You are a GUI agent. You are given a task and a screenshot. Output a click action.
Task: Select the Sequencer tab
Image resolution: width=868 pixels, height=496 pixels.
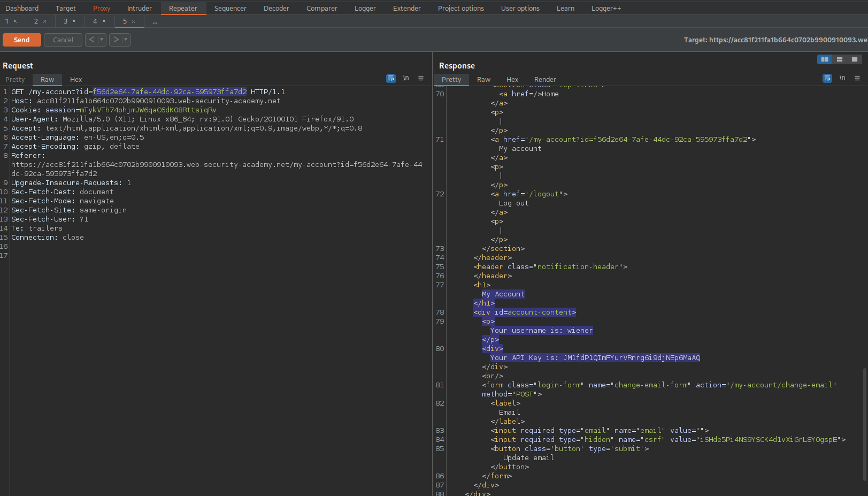click(231, 8)
